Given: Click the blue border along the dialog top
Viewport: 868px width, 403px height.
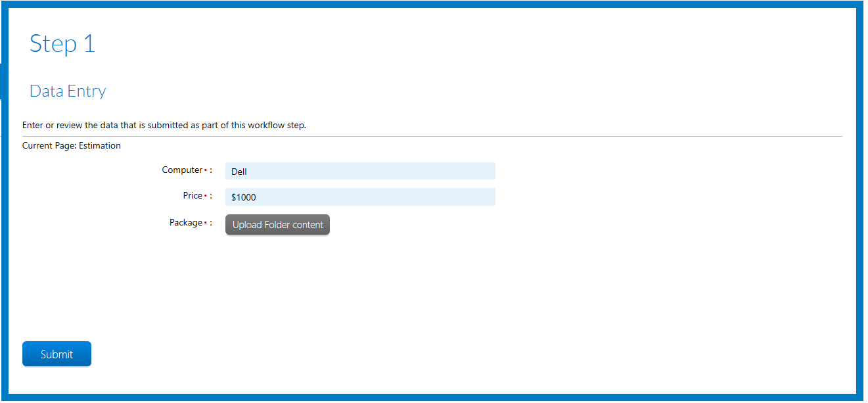Looking at the screenshot, I should pos(434,5).
